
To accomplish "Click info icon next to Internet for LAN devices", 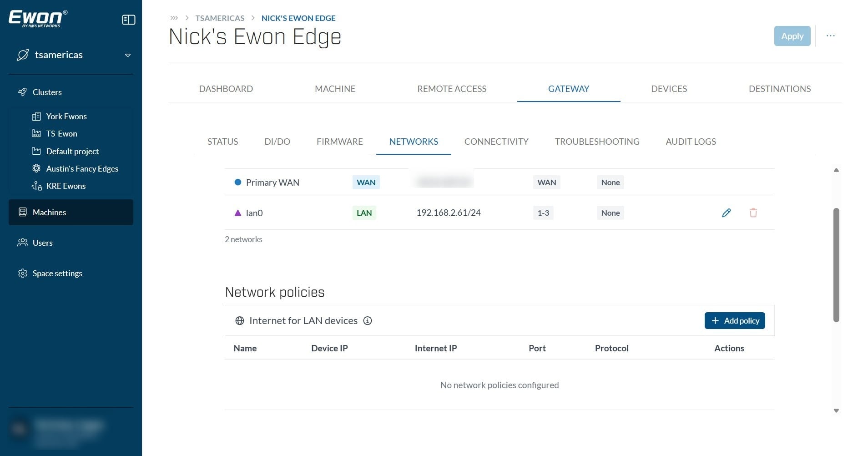I will click(x=368, y=320).
